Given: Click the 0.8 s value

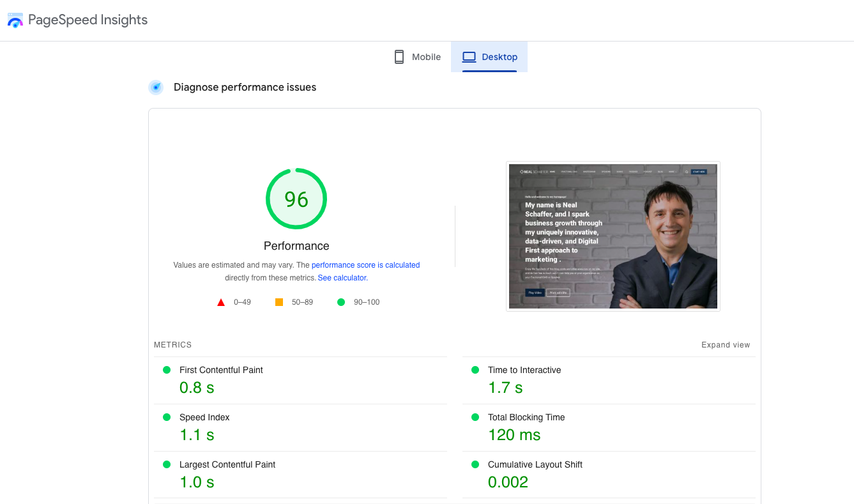Looking at the screenshot, I should [x=197, y=388].
